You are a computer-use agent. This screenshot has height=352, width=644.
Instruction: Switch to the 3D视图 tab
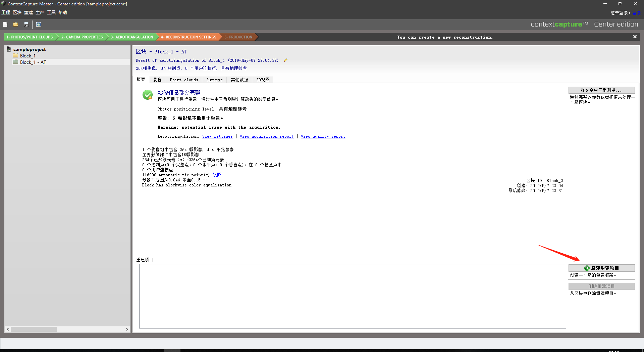click(263, 80)
